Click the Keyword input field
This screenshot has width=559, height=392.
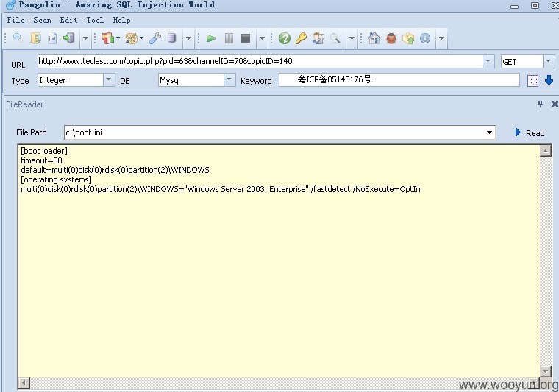pyautogui.click(x=399, y=80)
